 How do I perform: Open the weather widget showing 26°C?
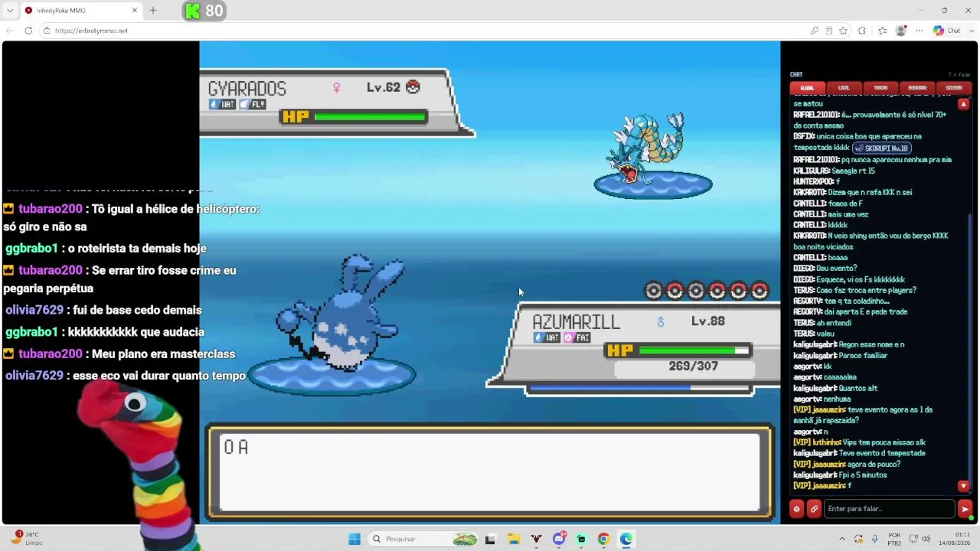[x=24, y=539]
